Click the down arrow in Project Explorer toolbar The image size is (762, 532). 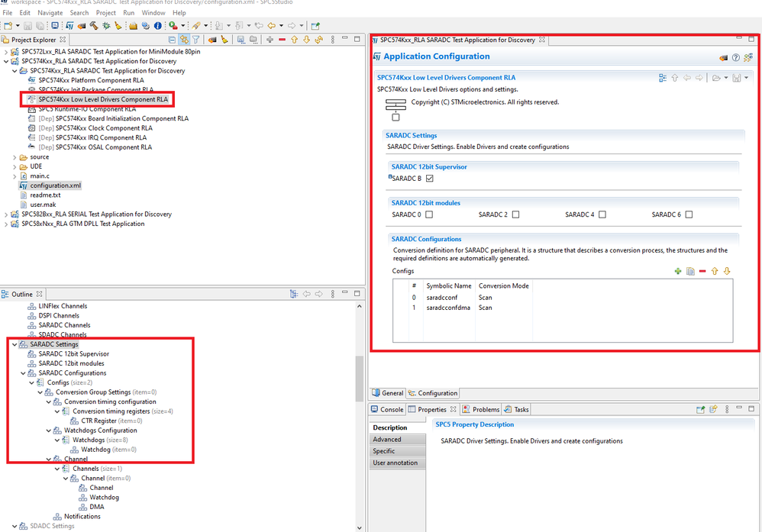pos(306,40)
